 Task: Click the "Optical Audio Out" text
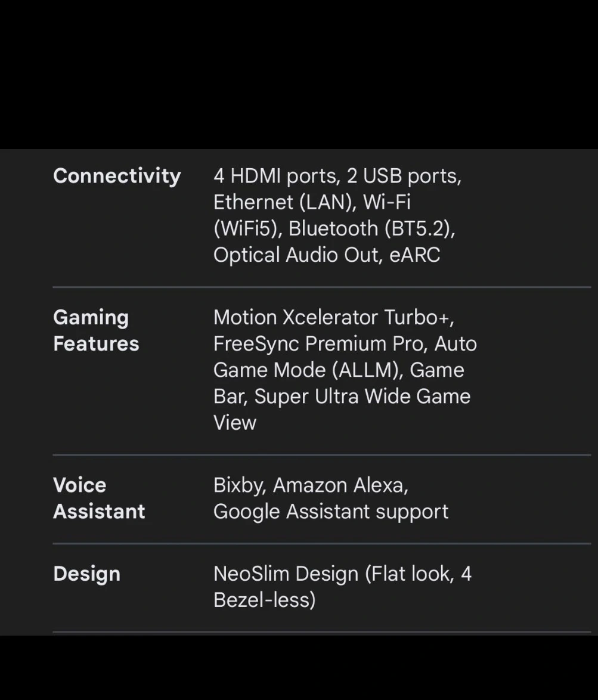click(298, 255)
